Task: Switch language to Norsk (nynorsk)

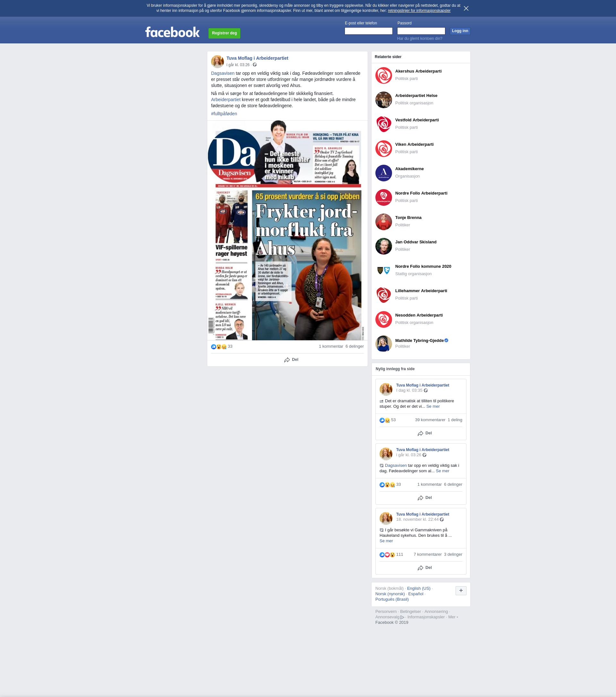Action: pos(390,594)
